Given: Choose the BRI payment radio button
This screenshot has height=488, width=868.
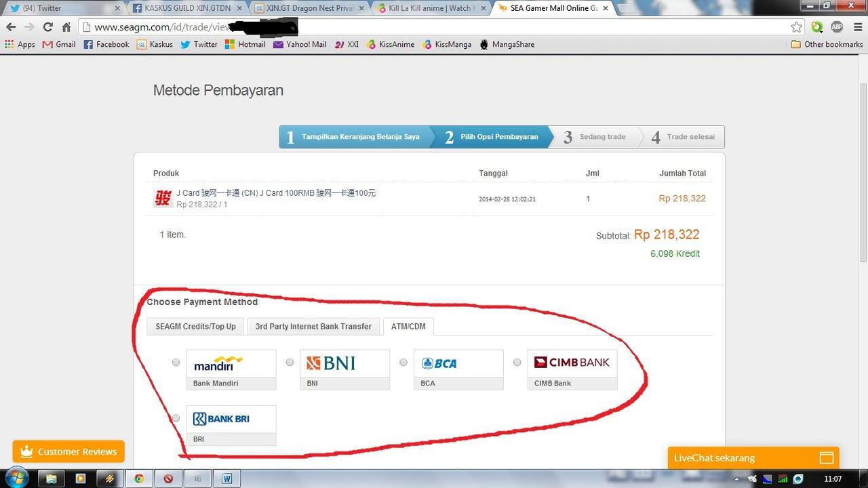Looking at the screenshot, I should [176, 418].
